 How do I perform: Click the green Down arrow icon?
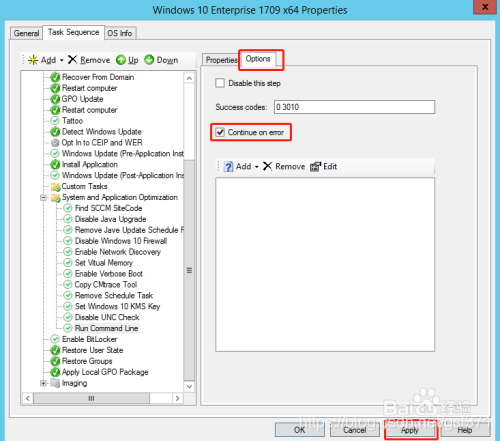click(149, 60)
